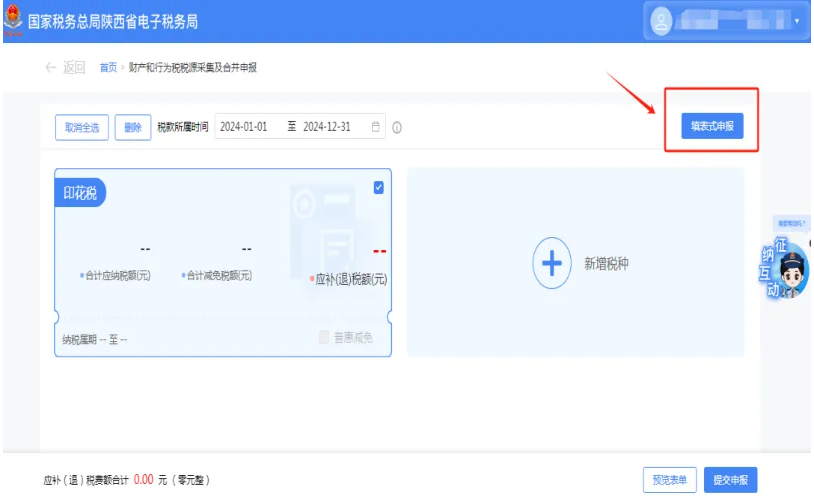The height and width of the screenshot is (502, 814).
Task: Click the info icon beside the date range
Action: 397,128
